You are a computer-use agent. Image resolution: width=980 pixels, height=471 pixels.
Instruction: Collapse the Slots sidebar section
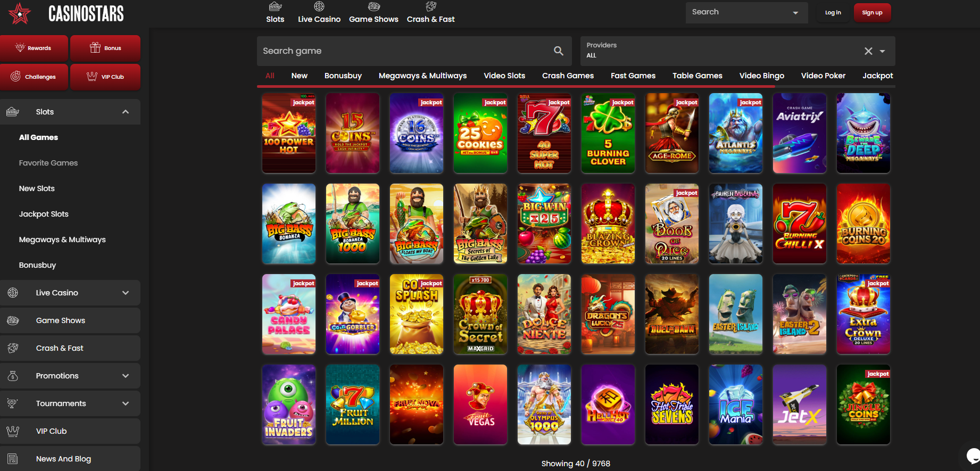click(x=126, y=112)
